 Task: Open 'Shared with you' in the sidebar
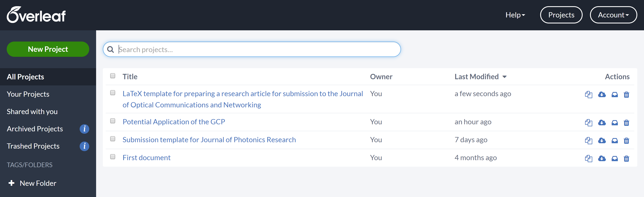[x=32, y=111]
